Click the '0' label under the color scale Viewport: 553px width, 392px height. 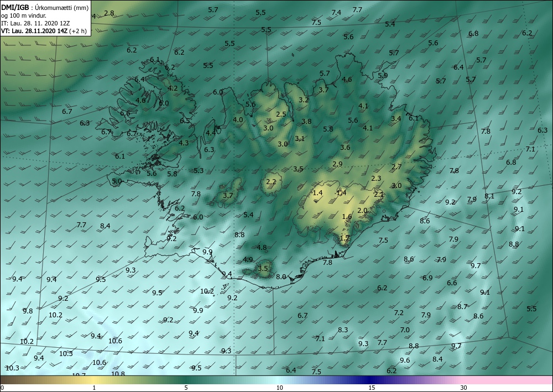[x=2, y=388]
